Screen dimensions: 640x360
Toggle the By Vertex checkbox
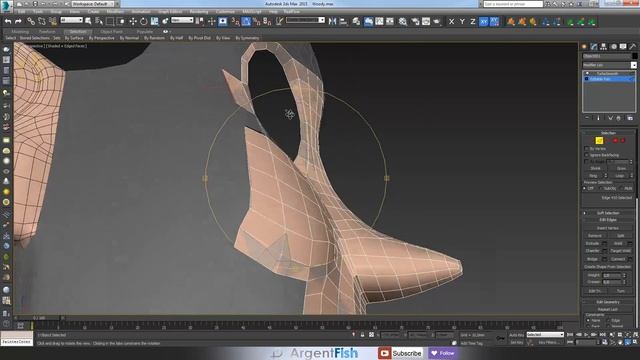[587, 149]
